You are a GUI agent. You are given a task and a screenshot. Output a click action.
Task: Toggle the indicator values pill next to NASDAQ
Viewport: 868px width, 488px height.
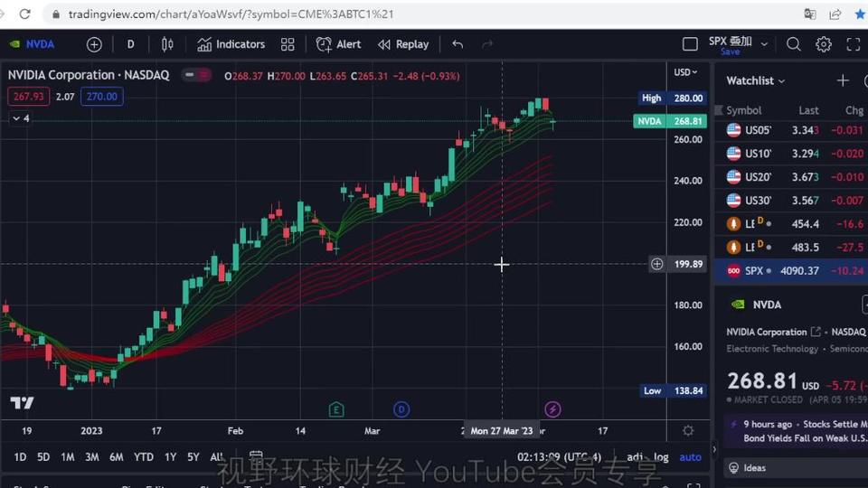[196, 75]
